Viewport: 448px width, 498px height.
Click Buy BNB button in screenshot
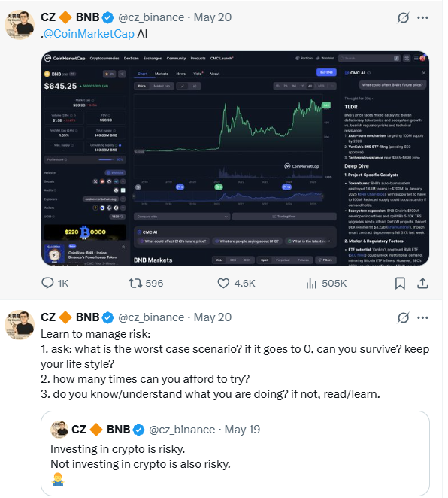point(326,72)
